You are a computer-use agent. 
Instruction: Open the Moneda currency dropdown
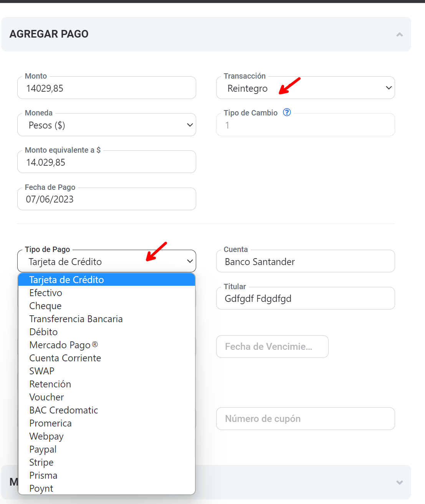pos(107,125)
